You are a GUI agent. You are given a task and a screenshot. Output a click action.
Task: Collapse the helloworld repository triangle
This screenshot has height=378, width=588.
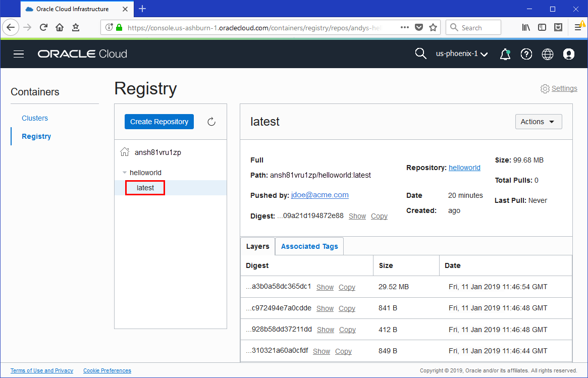click(125, 173)
